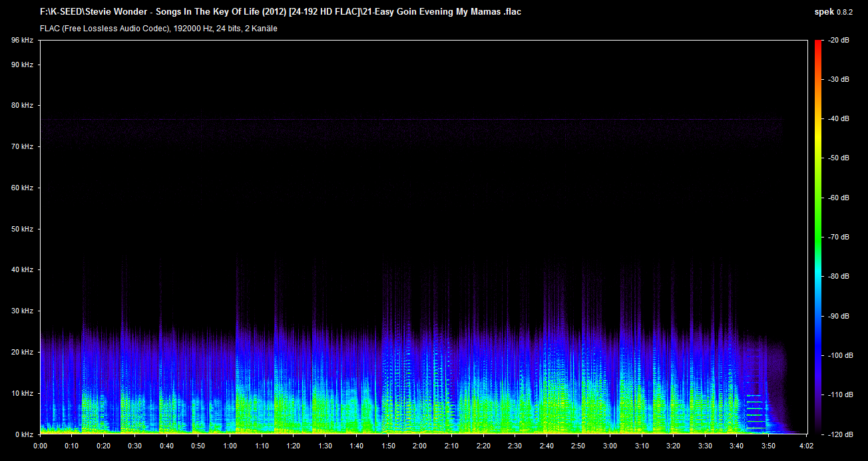Click the 0.8.2 version number

[x=846, y=12]
